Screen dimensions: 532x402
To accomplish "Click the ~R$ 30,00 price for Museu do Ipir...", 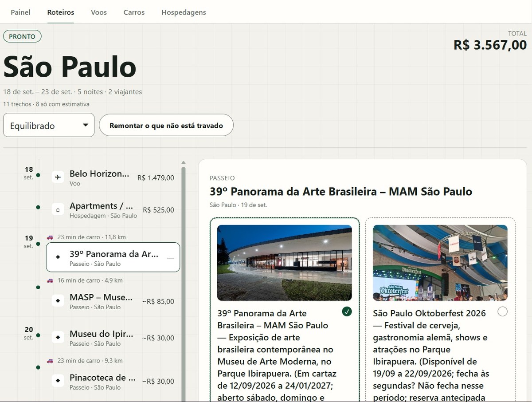I will pos(158,338).
